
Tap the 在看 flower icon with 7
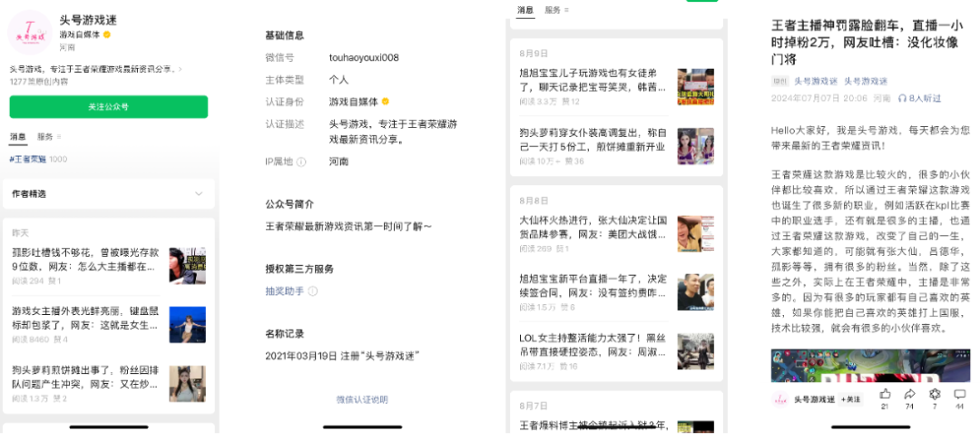(x=935, y=394)
